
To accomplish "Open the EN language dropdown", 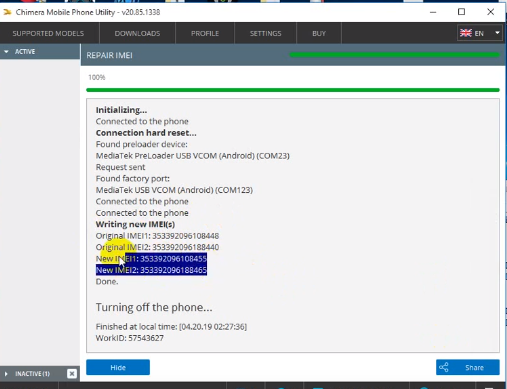I will (x=480, y=33).
